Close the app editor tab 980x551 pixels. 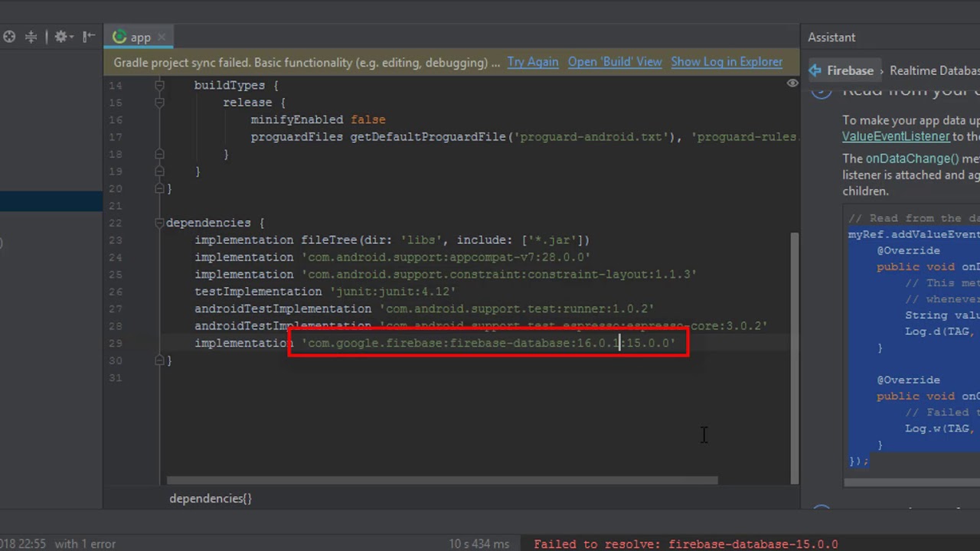(161, 37)
